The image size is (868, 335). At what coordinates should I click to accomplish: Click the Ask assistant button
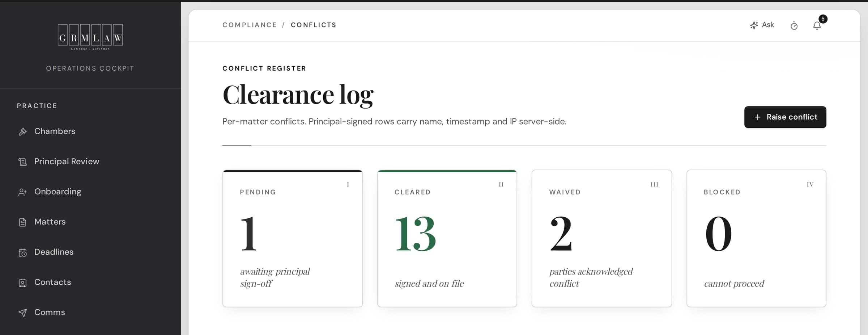(762, 25)
